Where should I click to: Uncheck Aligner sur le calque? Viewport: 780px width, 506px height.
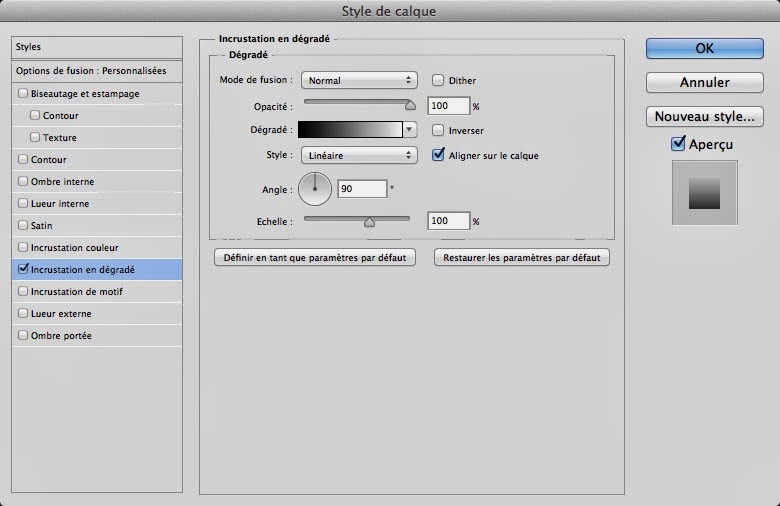pyautogui.click(x=438, y=155)
